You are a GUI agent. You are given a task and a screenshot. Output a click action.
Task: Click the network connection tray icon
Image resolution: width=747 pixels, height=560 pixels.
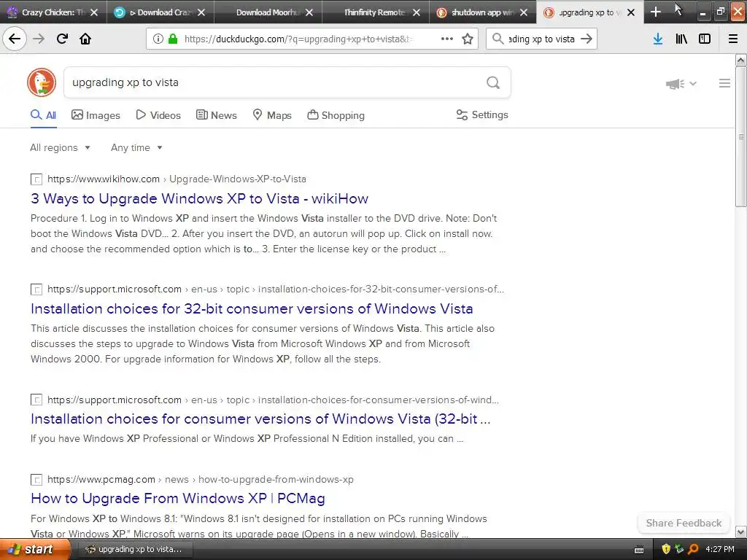pyautogui.click(x=679, y=549)
